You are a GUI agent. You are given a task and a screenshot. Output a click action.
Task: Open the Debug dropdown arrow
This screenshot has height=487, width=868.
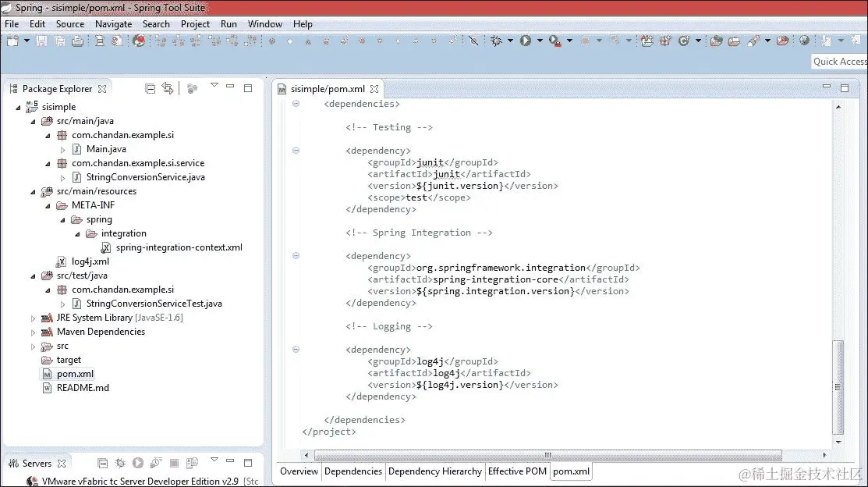coord(510,41)
